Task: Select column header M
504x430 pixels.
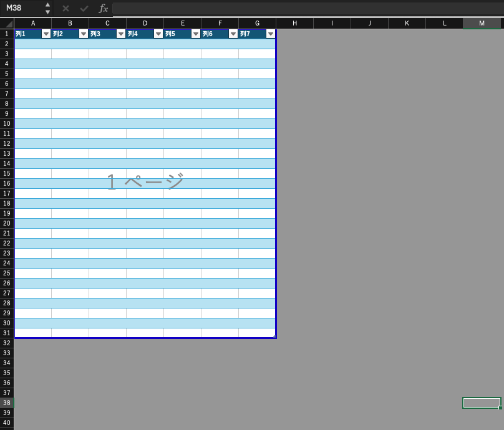Action: (482, 23)
